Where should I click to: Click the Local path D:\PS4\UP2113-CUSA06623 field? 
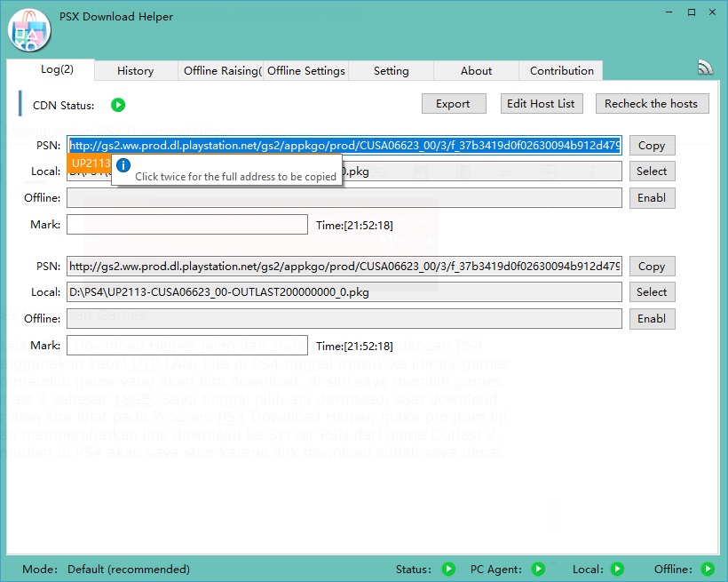point(344,292)
